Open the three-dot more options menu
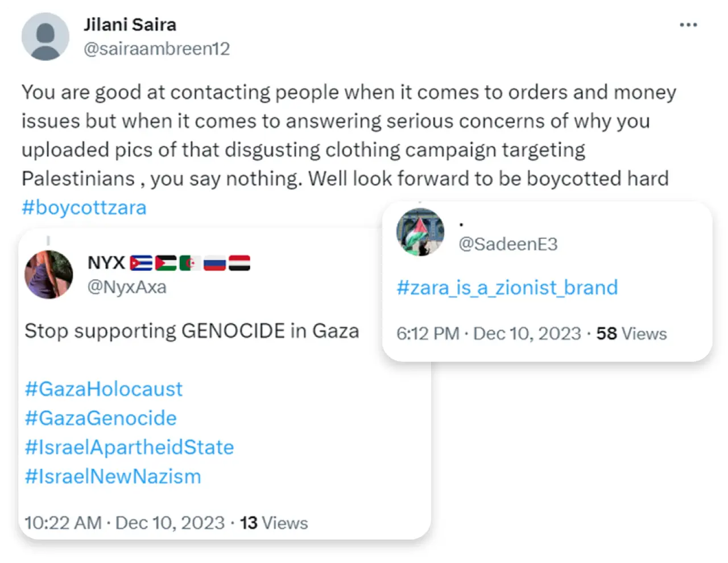The image size is (728, 563). pos(688,25)
